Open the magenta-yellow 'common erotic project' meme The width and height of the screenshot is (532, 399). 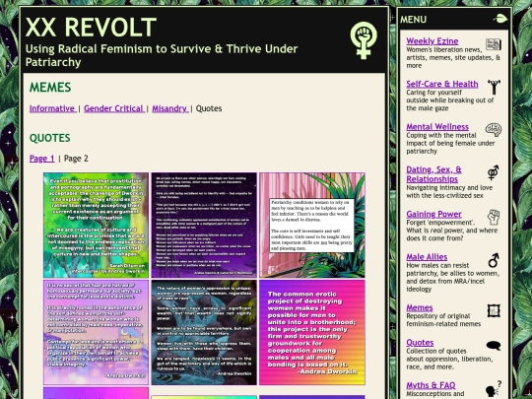coord(312,332)
